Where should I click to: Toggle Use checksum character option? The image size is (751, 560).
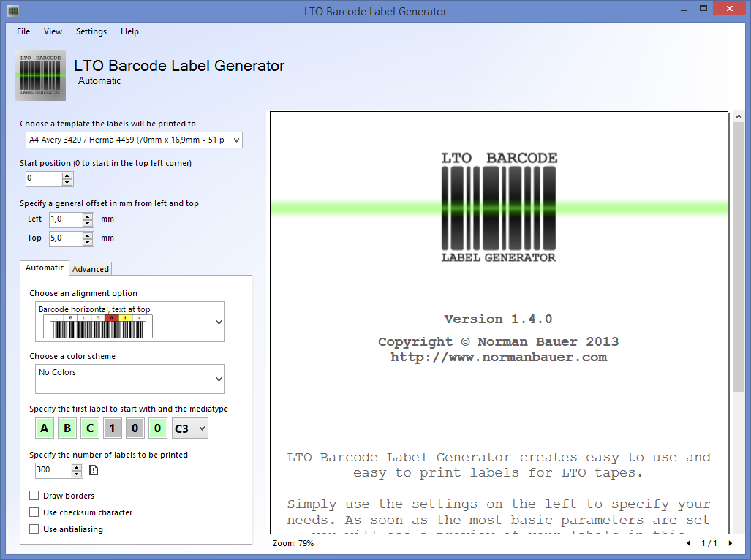(34, 512)
